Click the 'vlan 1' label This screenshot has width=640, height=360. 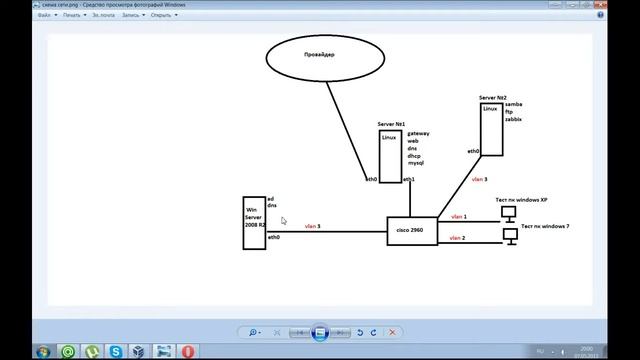tap(459, 217)
